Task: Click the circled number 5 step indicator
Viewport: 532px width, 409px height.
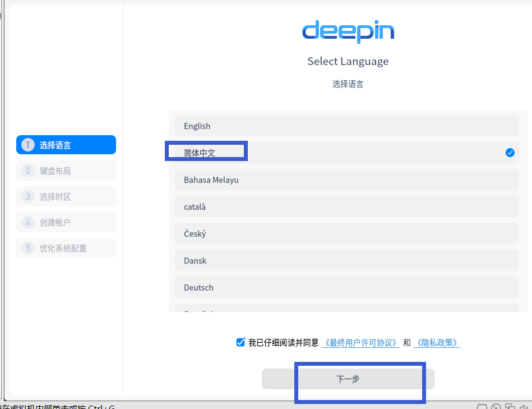Action: pos(28,248)
